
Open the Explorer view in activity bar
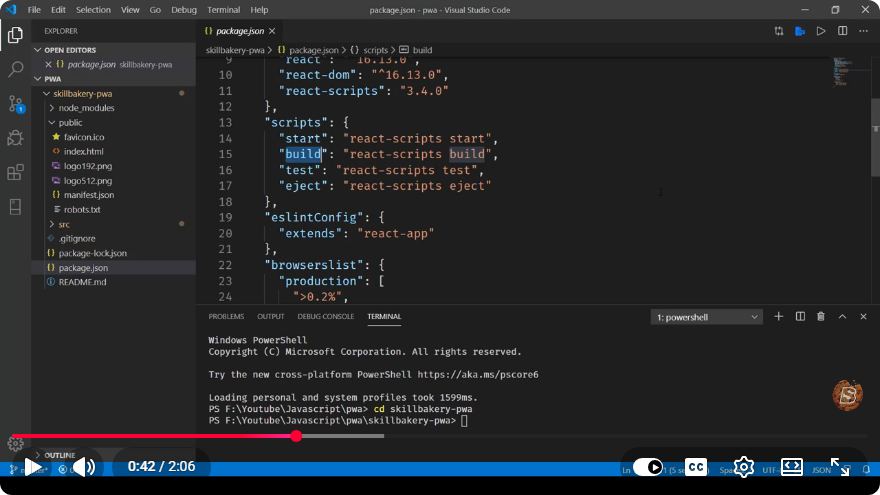click(15, 35)
